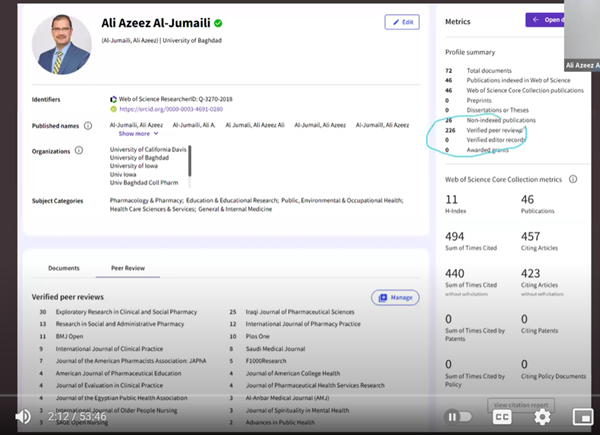The image size is (600, 435).
Task: Click View citation report button
Action: click(x=521, y=405)
